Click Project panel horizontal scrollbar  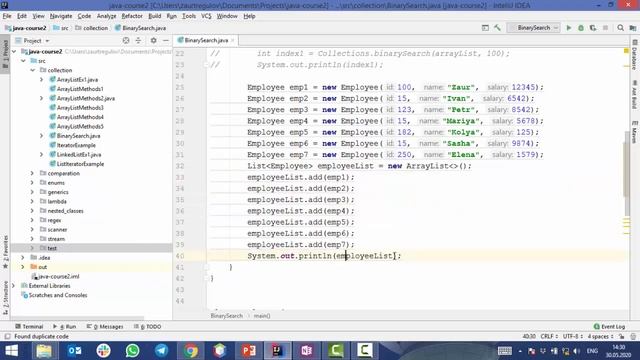pyautogui.click(x=78, y=318)
